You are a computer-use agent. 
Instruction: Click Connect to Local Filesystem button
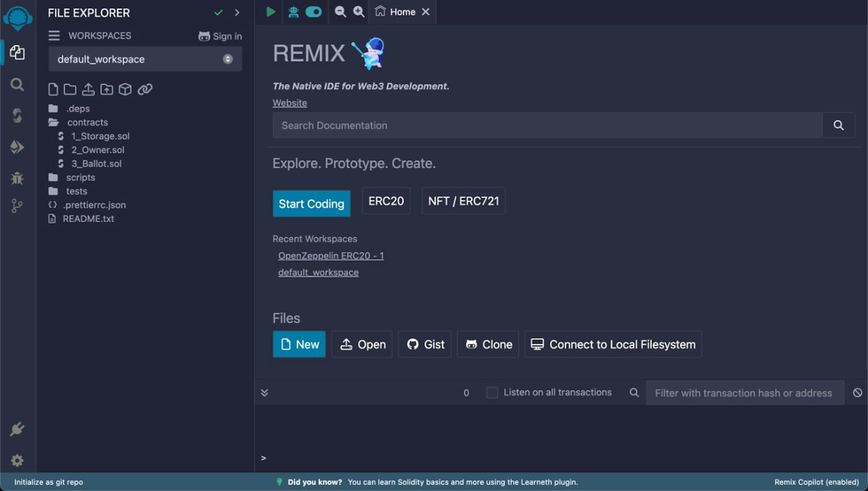[x=613, y=344]
